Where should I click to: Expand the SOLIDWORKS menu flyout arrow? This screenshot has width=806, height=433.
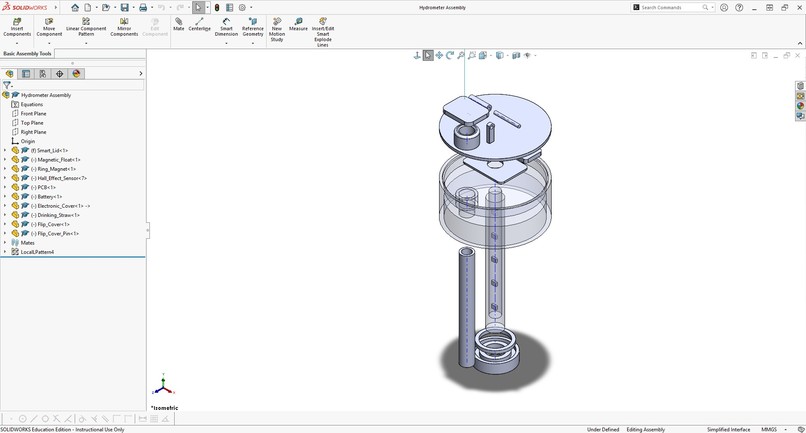click(56, 8)
